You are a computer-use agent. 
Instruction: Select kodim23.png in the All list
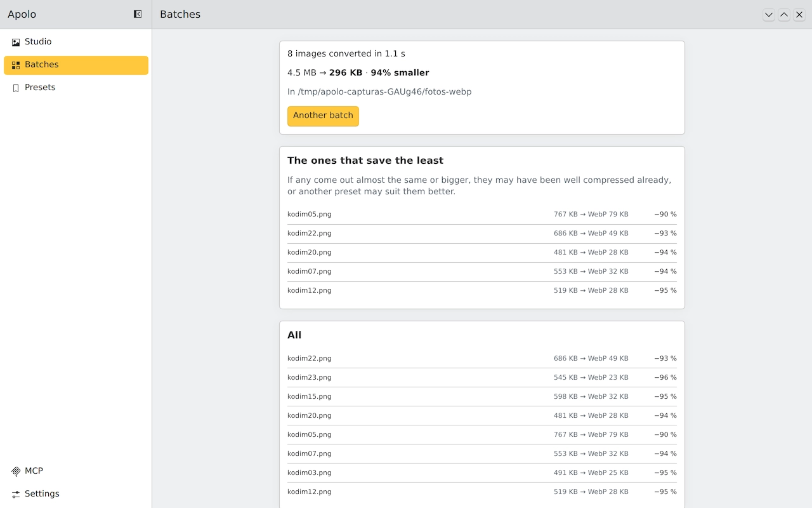pos(482,378)
